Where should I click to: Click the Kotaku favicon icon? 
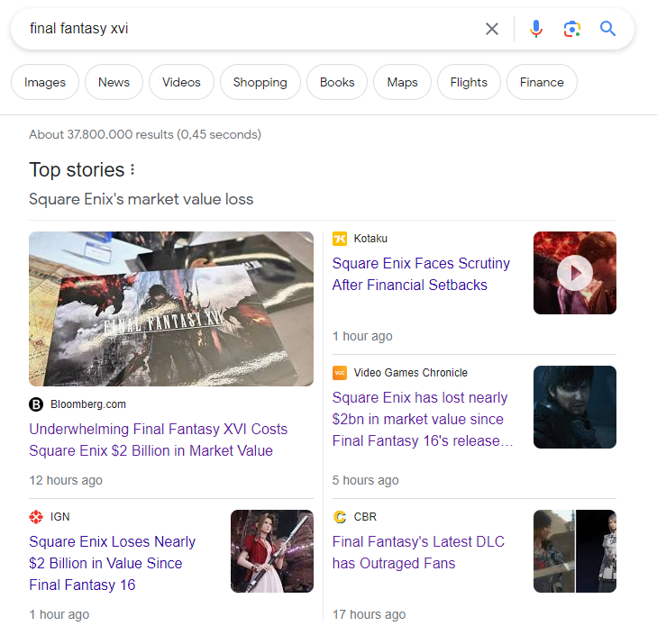click(340, 239)
